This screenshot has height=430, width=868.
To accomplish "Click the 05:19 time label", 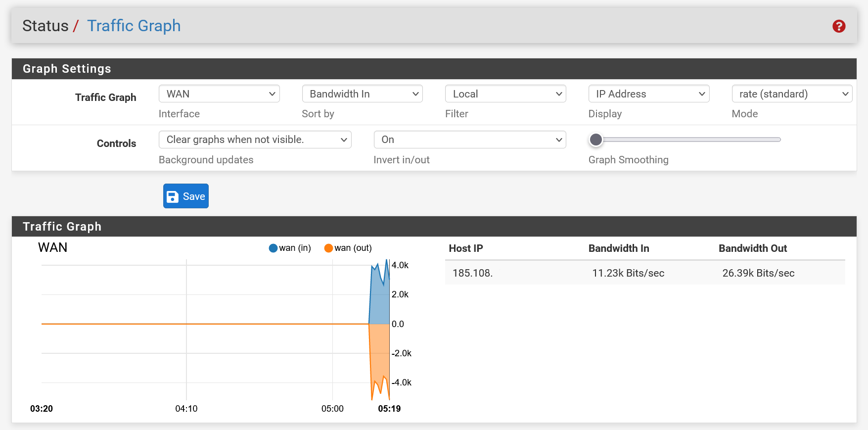I will (389, 409).
